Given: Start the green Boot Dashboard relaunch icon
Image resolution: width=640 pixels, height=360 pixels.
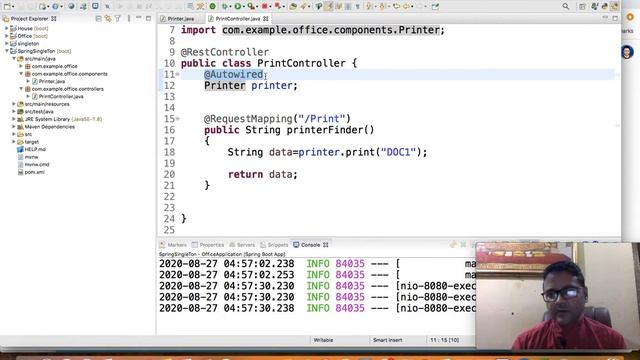Looking at the screenshot, I should [212, 6].
